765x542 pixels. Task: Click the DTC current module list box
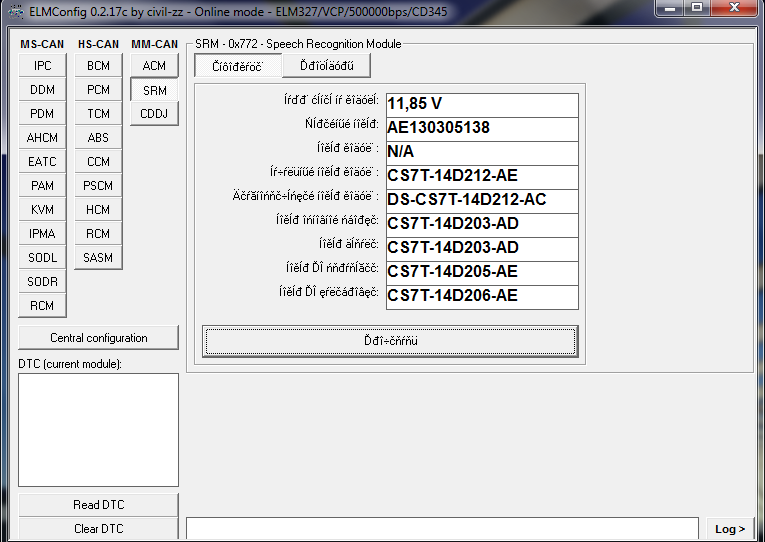(x=98, y=431)
